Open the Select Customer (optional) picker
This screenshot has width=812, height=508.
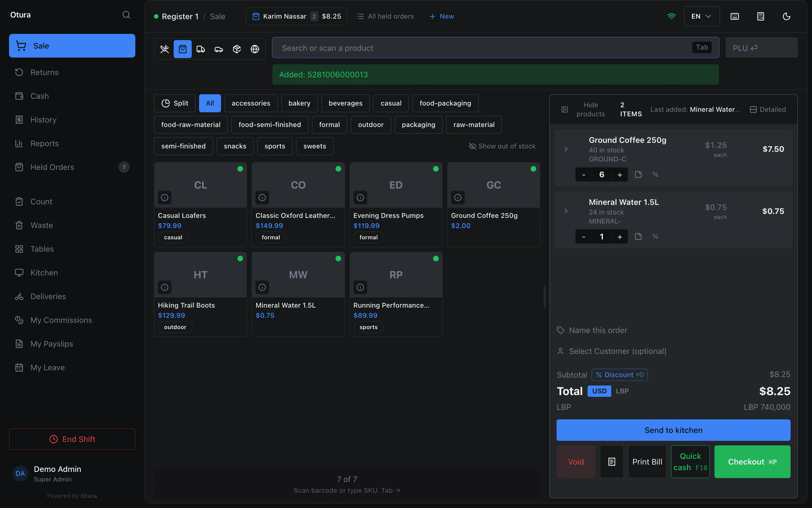coord(673,351)
